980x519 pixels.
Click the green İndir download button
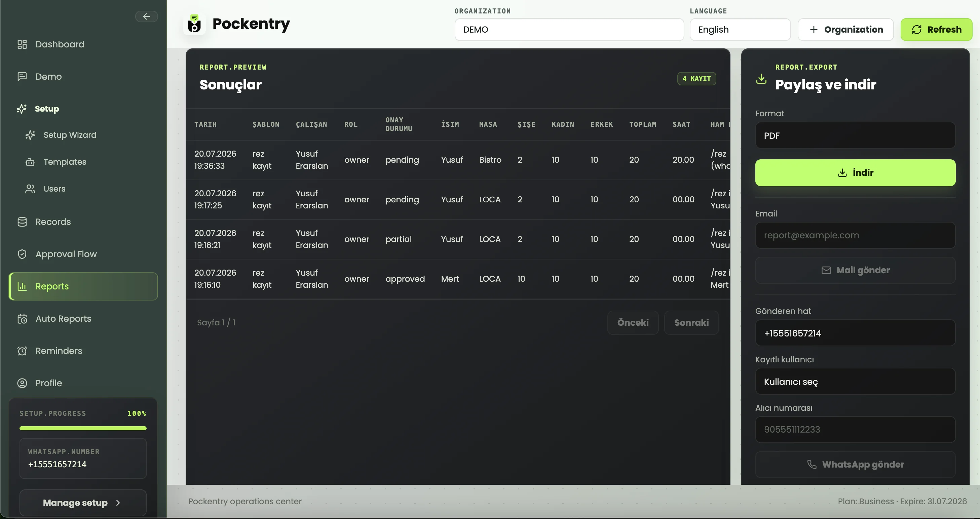pyautogui.click(x=855, y=173)
